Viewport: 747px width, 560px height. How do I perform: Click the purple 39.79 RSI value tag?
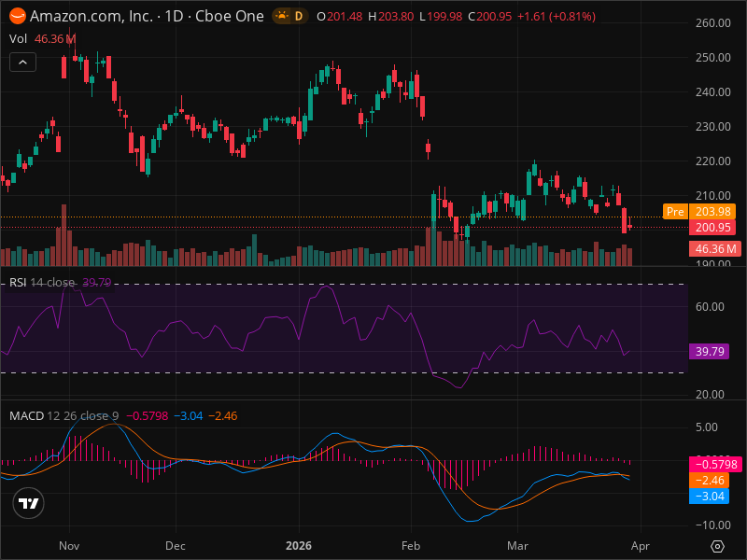pos(710,352)
